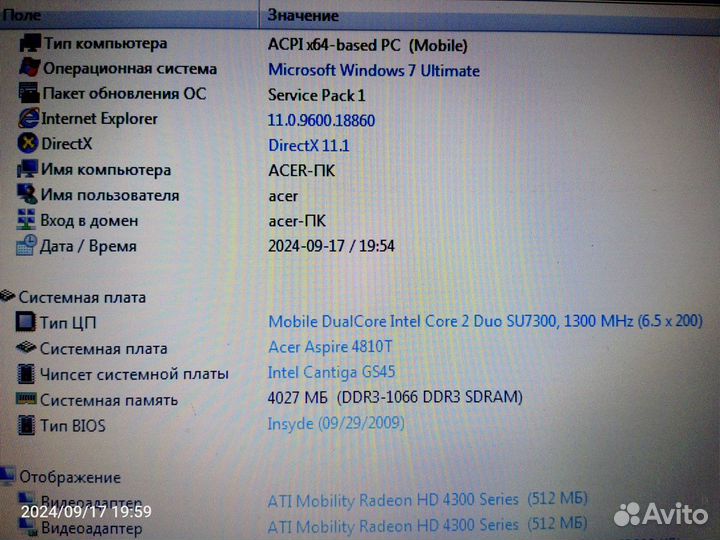Open Microsoft Windows 7 Ultimate link
This screenshot has height=540, width=720.
pyautogui.click(x=374, y=71)
